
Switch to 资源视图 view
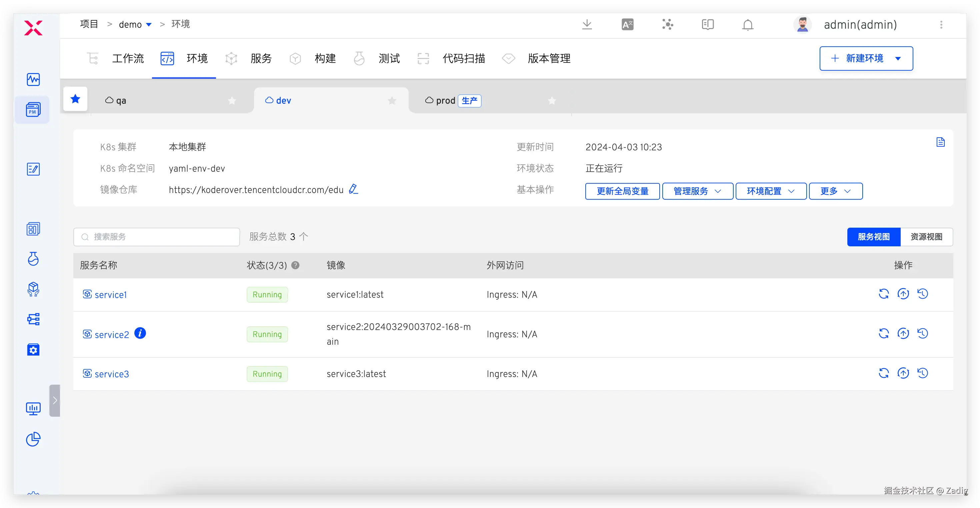click(x=926, y=237)
